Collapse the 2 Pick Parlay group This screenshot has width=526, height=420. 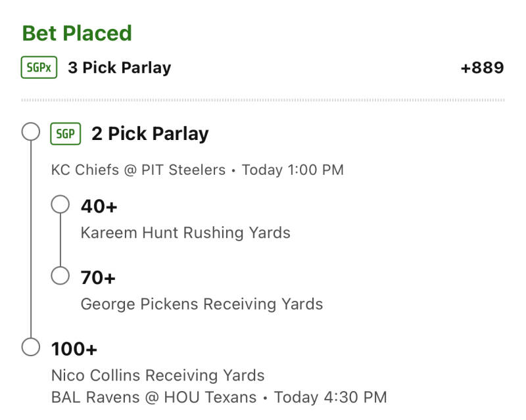point(150,134)
